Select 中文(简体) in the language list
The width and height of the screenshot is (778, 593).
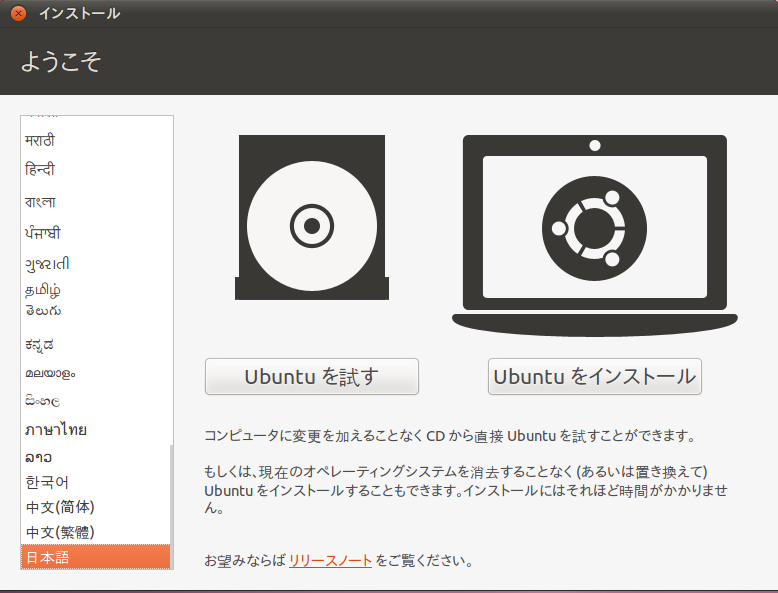95,507
